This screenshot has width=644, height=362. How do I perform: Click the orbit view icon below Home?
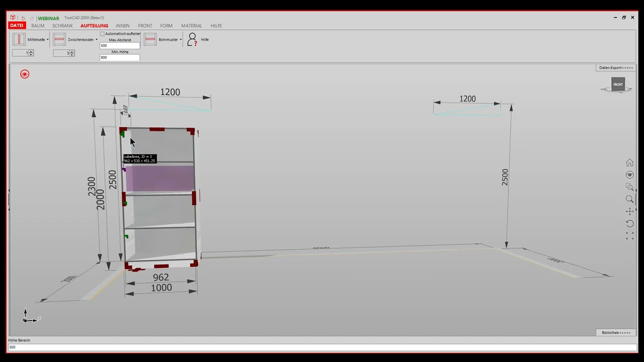629,174
